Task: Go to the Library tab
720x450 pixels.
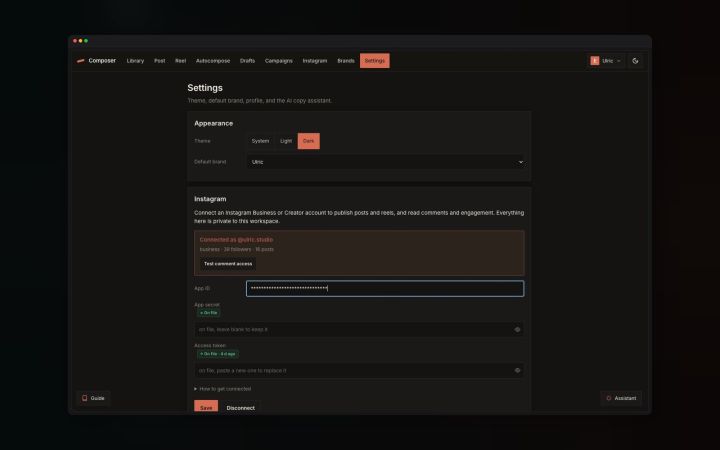Action: click(135, 61)
